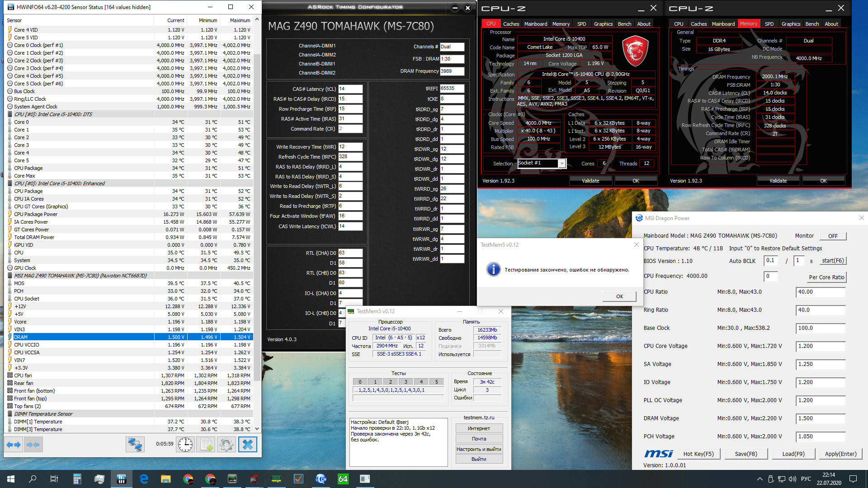
Task: Open HWiNFO network remote monitoring icon
Action: tap(135, 445)
